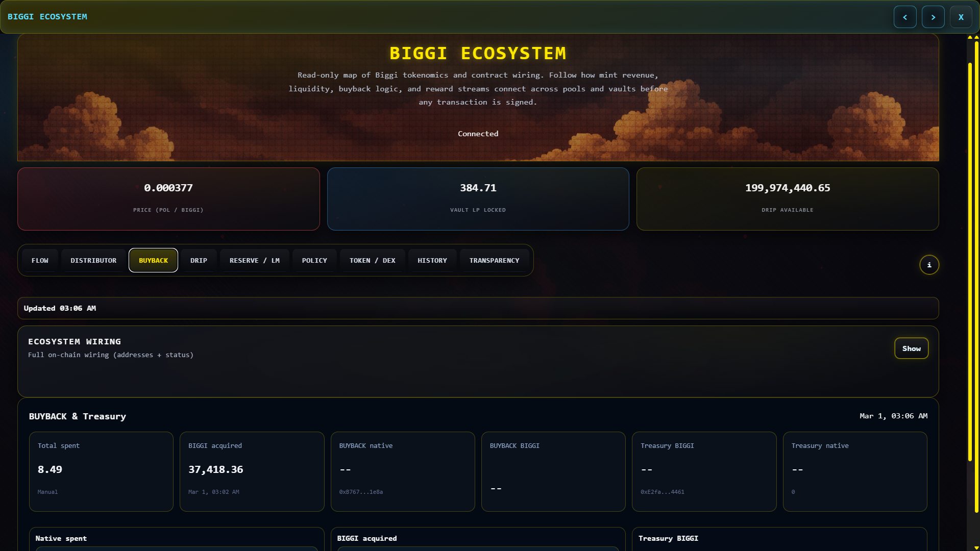The height and width of the screenshot is (551, 980).
Task: View the POLICY tab
Action: point(314,260)
